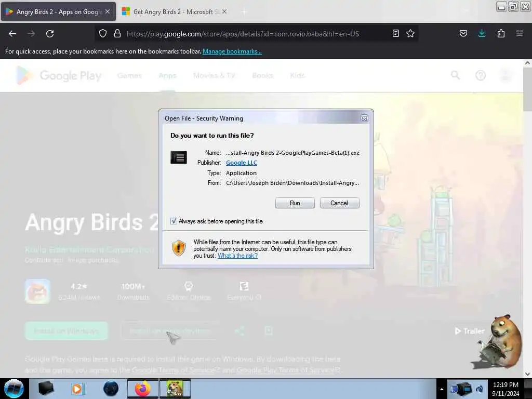Open the Windows Start orb

click(14, 389)
